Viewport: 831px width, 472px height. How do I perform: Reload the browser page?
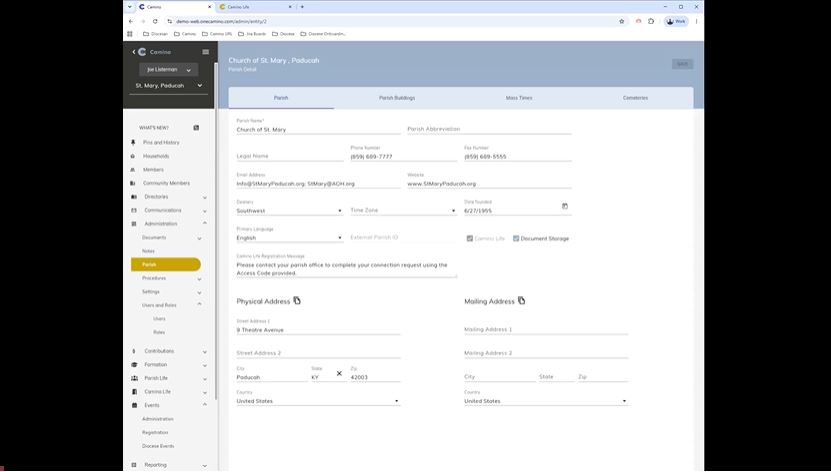(155, 21)
